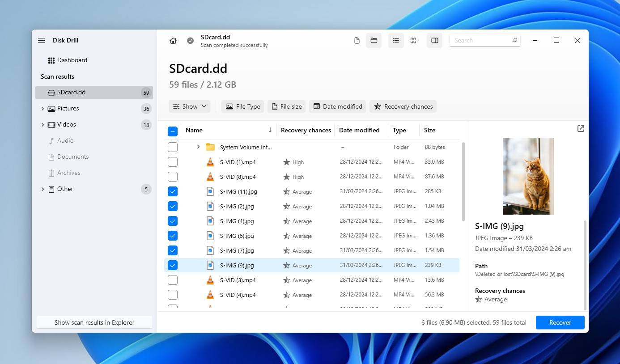Screen dimensions: 620x364
Task: Click the name column sort arrow
Action: [270, 130]
